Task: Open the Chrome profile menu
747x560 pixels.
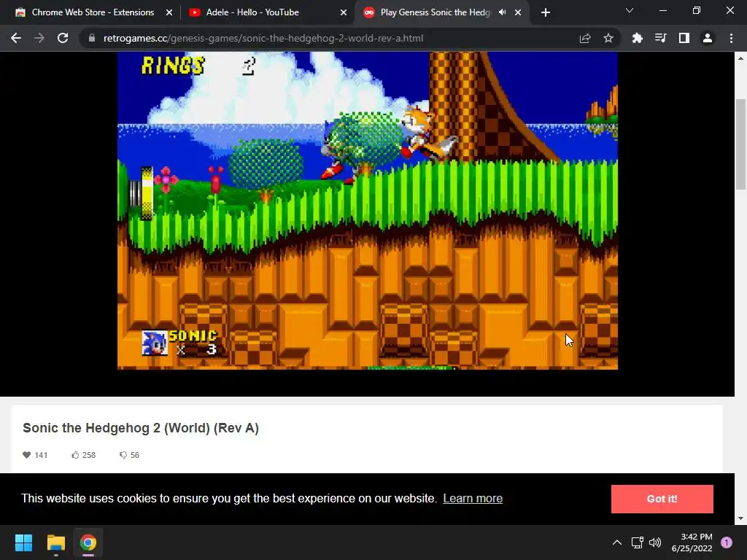Action: point(707,38)
